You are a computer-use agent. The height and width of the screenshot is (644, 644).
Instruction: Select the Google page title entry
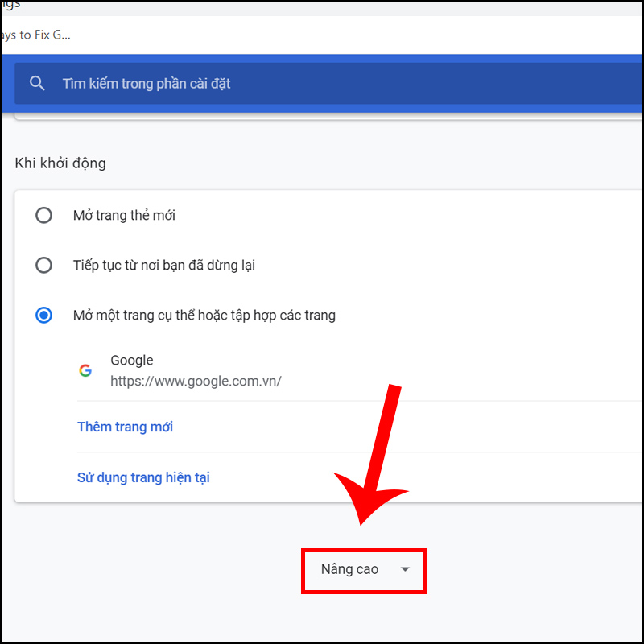[132, 360]
